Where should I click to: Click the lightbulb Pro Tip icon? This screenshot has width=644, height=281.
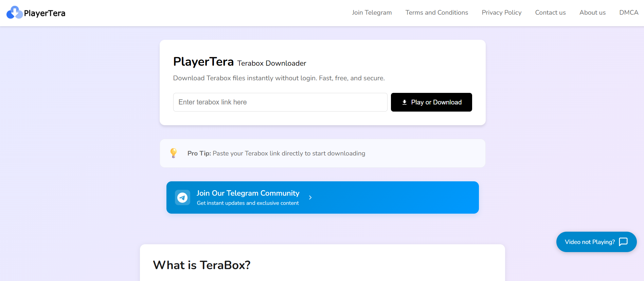coord(174,153)
